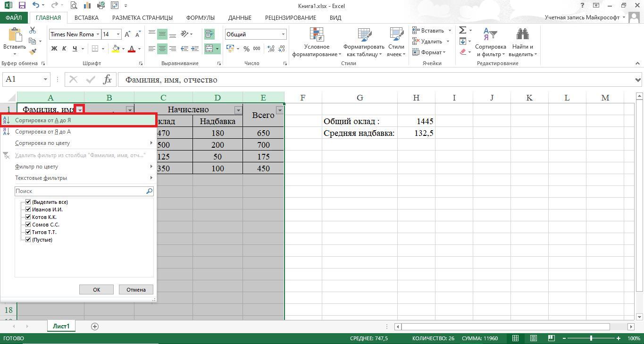Open the Clear eraser tool

click(x=463, y=52)
